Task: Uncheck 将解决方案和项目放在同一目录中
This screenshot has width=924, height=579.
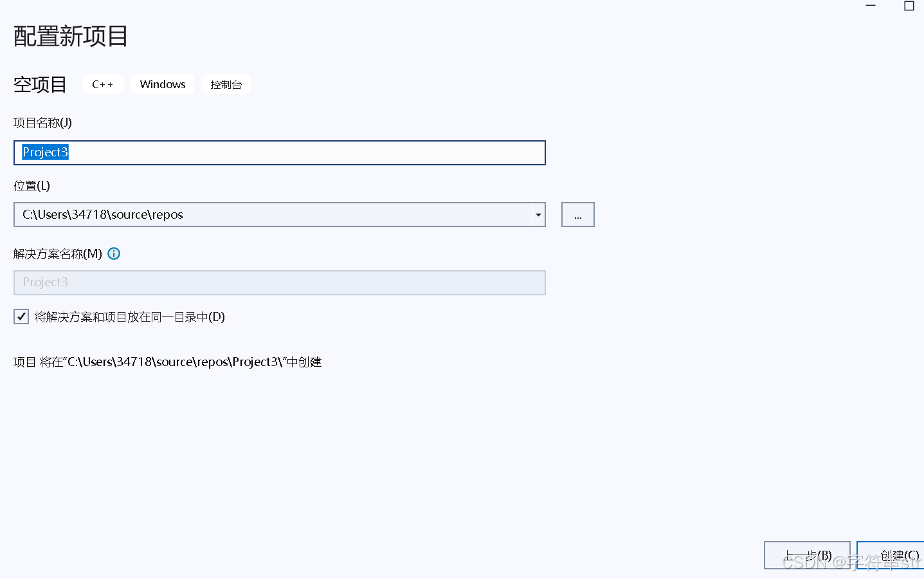Action: point(21,316)
